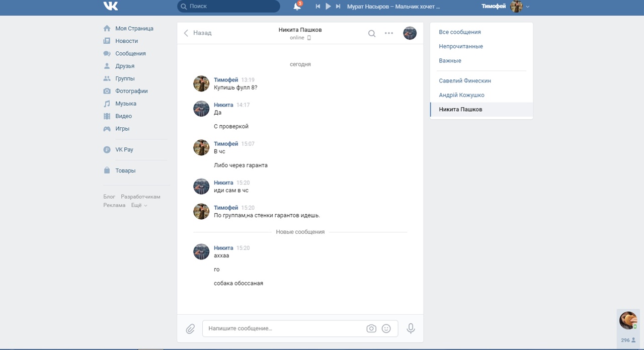Select the Непрочитанные messages filter
This screenshot has width=644, height=350.
point(461,46)
